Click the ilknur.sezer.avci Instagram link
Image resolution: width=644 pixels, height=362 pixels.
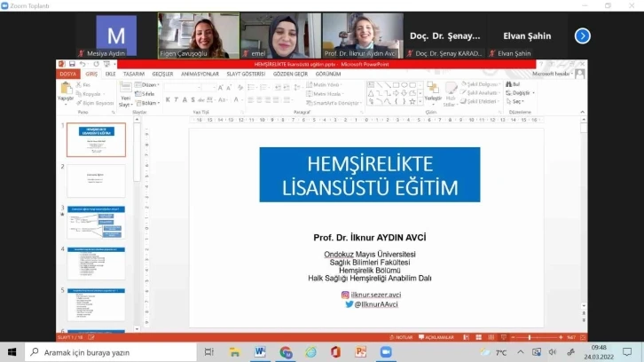[x=376, y=294]
